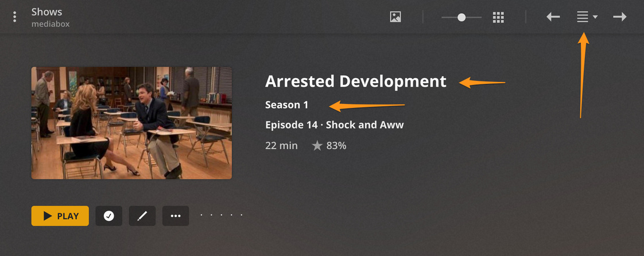The height and width of the screenshot is (256, 644).
Task: Adjust the thumbnail size slider
Action: [461, 17]
